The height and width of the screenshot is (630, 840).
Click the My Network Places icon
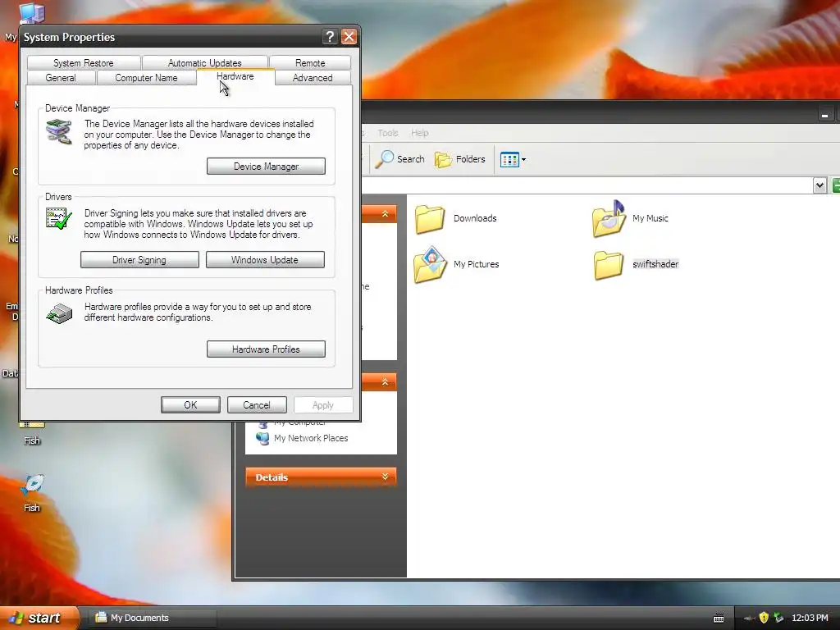[262, 438]
